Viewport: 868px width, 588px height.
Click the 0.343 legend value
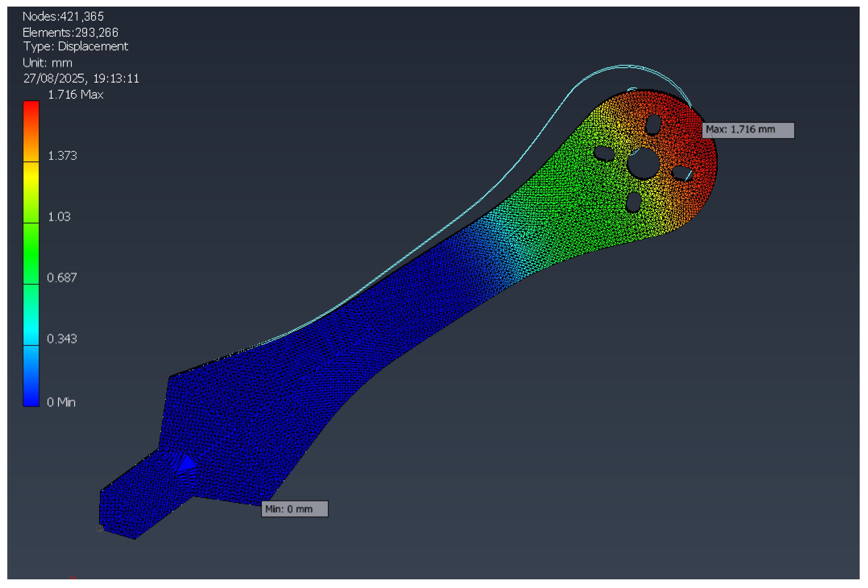click(62, 339)
